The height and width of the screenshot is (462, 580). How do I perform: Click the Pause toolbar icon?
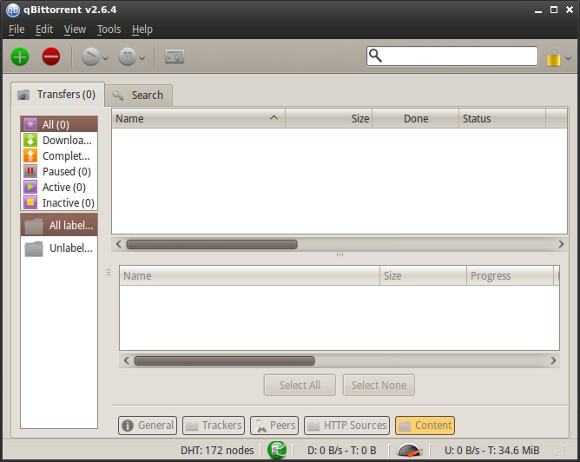point(128,57)
